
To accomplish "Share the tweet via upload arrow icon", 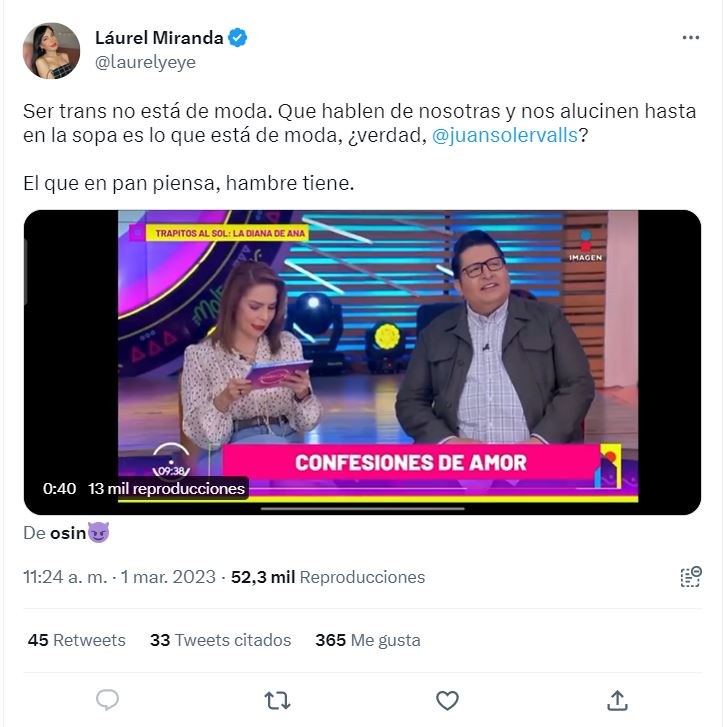I will pos(617,700).
